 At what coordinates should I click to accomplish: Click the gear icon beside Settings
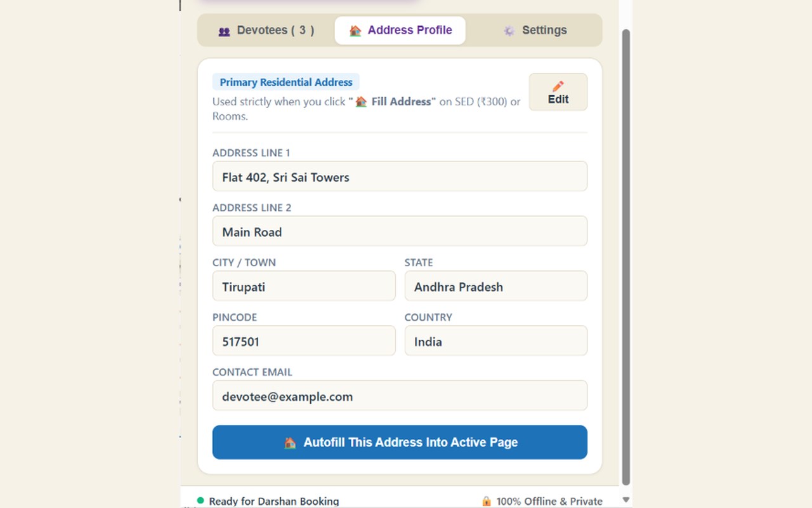point(509,30)
